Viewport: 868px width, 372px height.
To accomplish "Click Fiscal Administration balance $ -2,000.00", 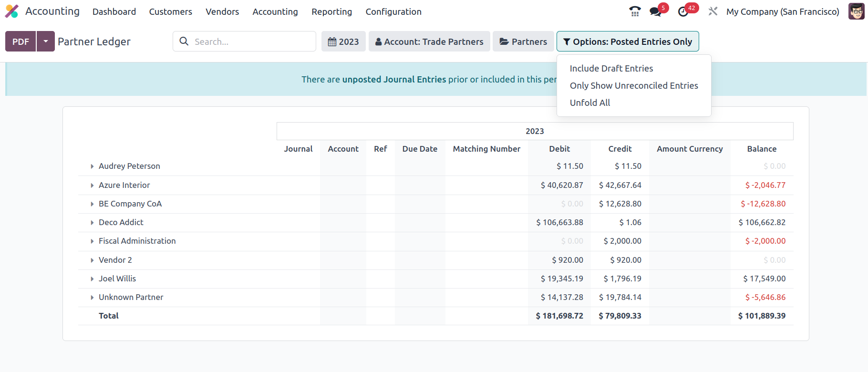I will pos(765,241).
